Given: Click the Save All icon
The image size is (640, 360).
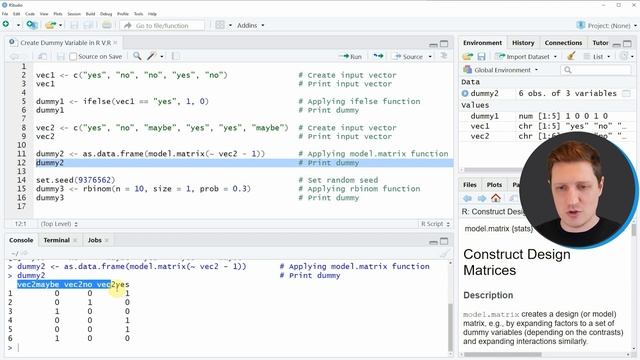Looking at the screenshot, I should 88,25.
